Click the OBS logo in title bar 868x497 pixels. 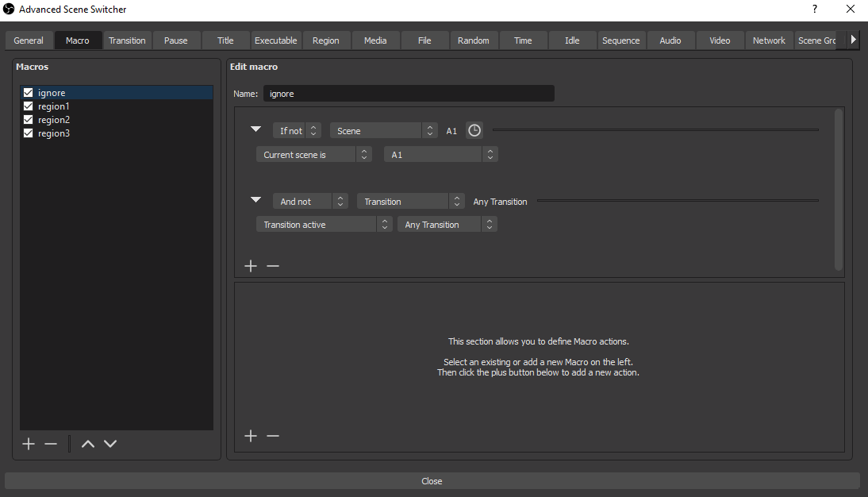[x=9, y=9]
